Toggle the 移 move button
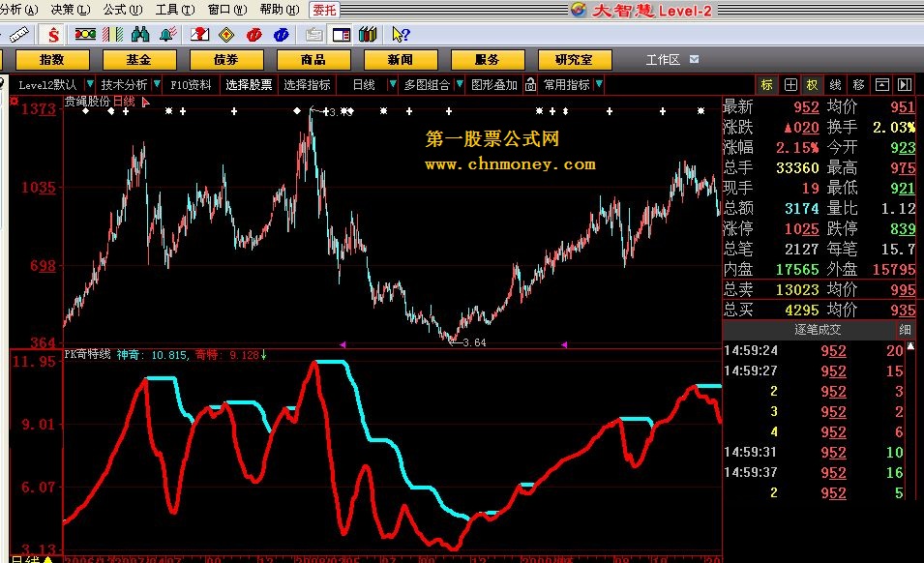Viewport: 924px width, 563px height. point(858,85)
